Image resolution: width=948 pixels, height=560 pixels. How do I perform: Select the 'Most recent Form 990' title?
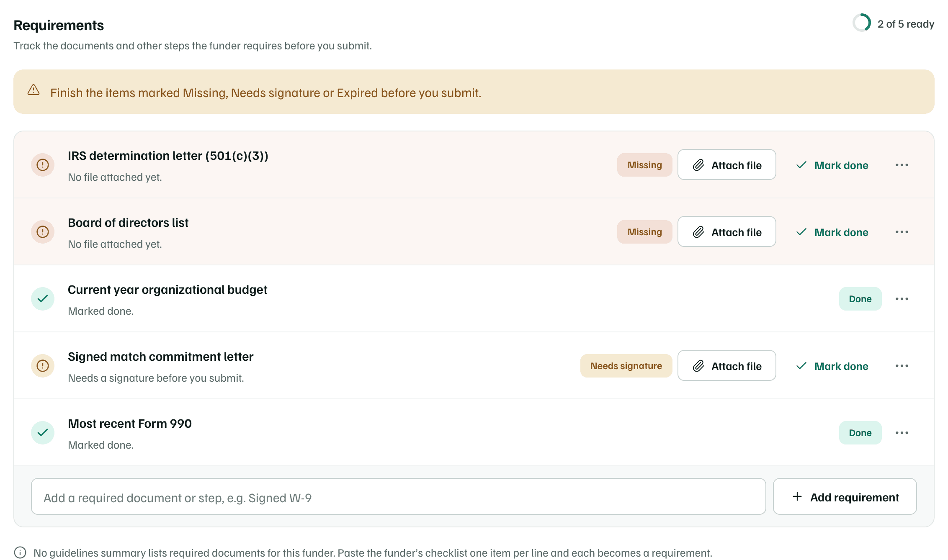[x=130, y=424]
